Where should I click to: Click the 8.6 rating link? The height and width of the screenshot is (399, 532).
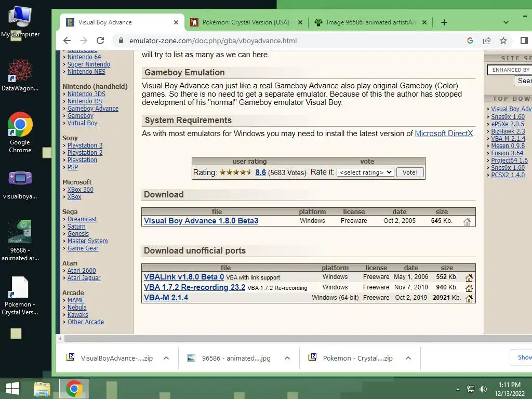[261, 172]
